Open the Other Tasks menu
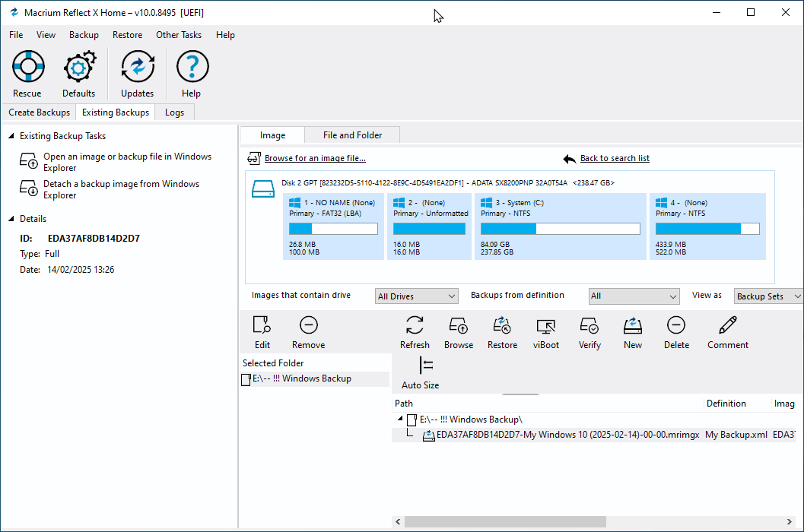This screenshot has height=532, width=804. (179, 35)
